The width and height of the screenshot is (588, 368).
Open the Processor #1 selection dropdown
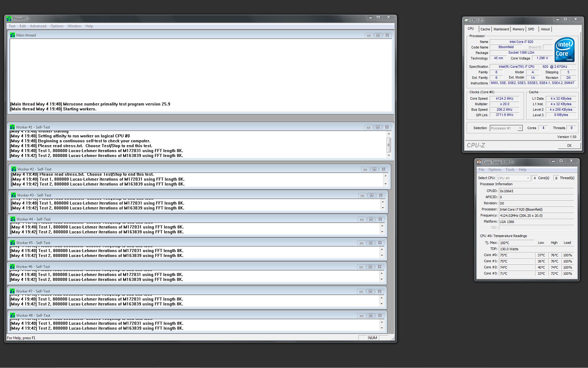520,128
